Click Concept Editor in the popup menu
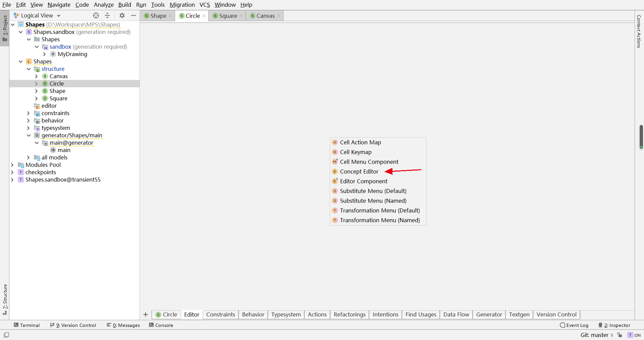644x340 pixels. coord(359,171)
